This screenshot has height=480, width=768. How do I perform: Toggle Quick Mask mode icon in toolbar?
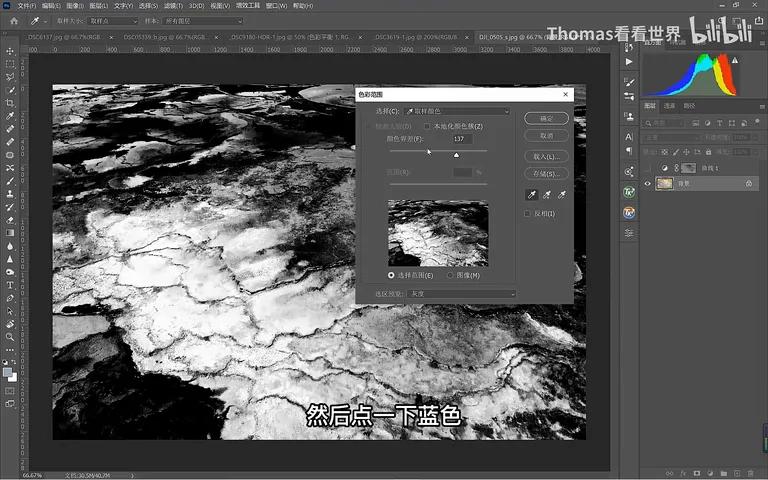point(10,391)
